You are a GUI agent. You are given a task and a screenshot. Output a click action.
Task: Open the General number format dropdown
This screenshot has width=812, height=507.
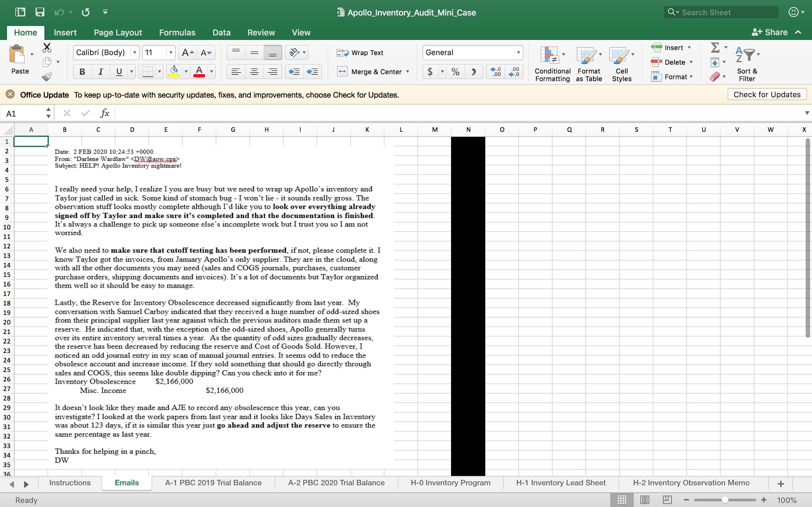click(518, 53)
